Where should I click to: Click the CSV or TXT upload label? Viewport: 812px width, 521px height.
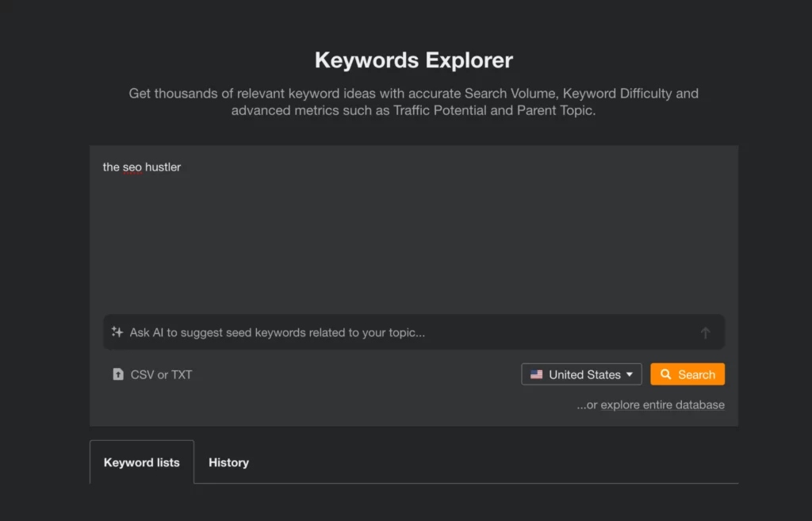(x=161, y=374)
